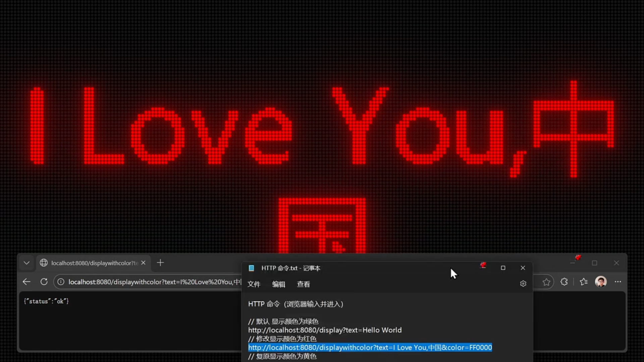Open the 编辑 menu in Notepad
The width and height of the screenshot is (644, 362).
click(x=278, y=284)
